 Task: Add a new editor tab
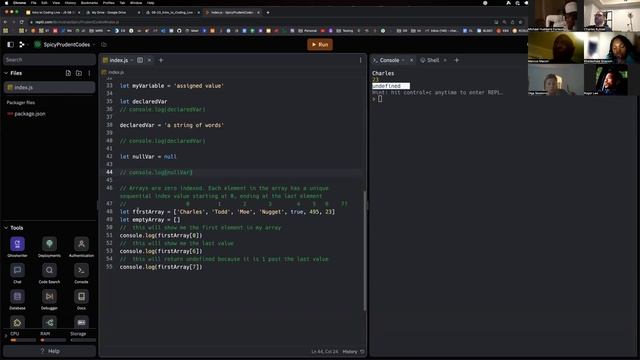(161, 60)
